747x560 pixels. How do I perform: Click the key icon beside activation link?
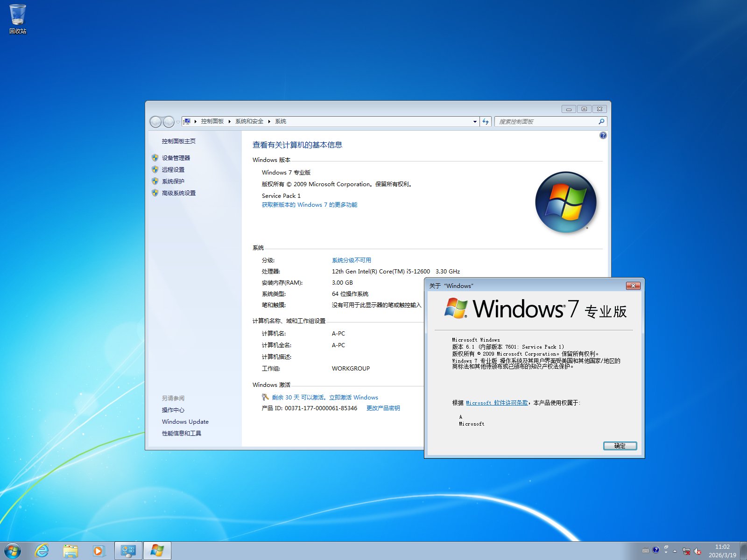[265, 397]
